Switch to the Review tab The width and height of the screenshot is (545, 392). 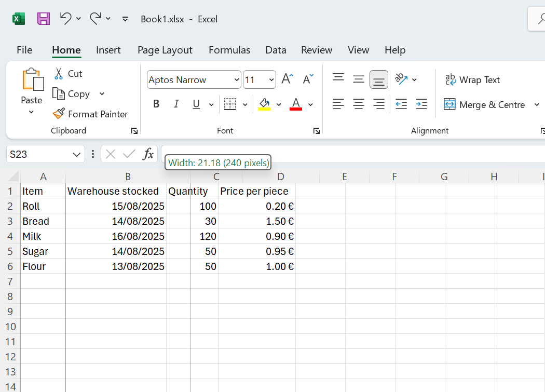317,50
